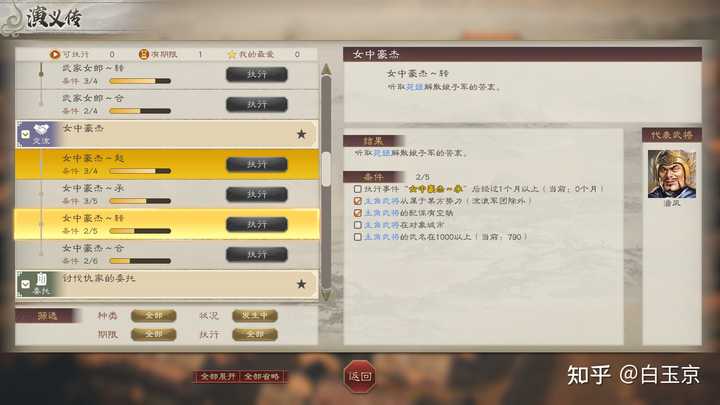Select the 女中豪杰～合 event entry
Screen dimensions: 720x405
pos(167,254)
